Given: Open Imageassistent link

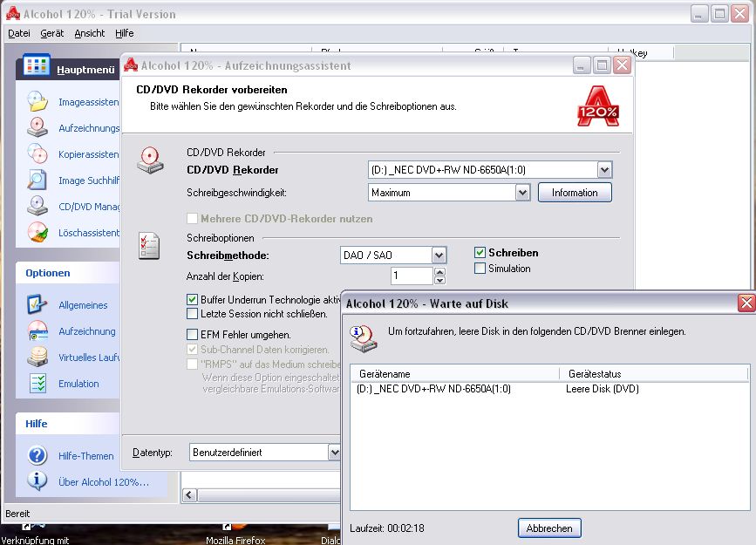Looking at the screenshot, I should (x=89, y=102).
